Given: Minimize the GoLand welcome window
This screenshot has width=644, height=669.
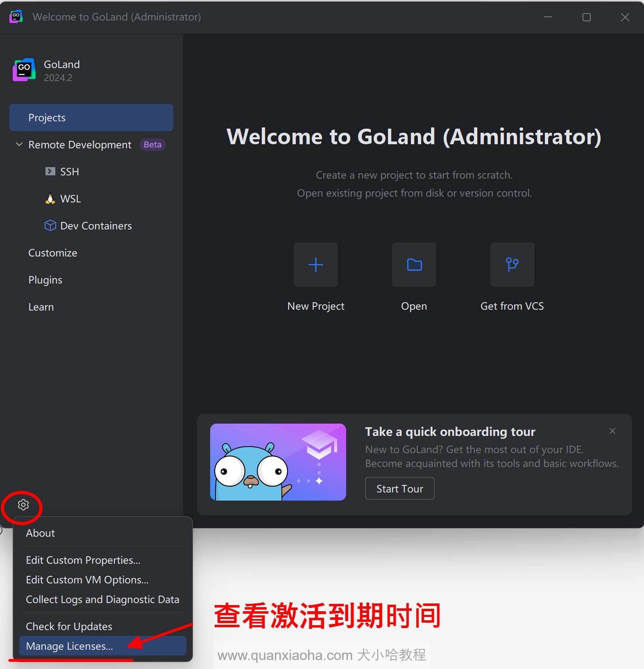Looking at the screenshot, I should [548, 17].
